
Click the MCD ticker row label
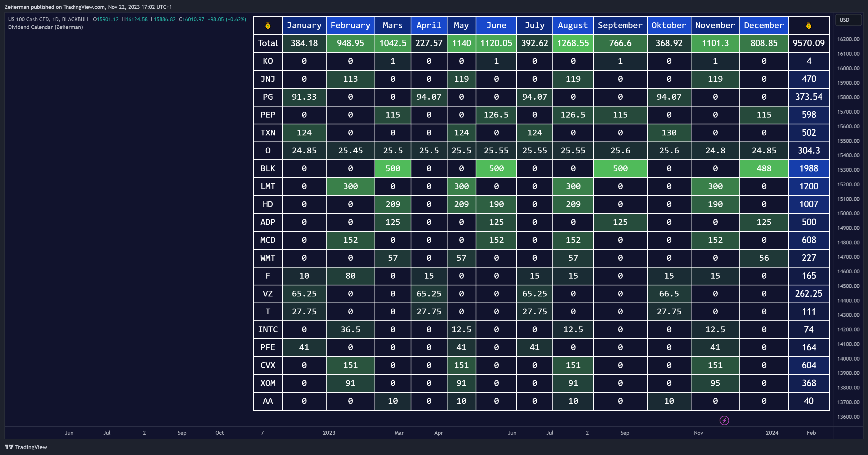[x=268, y=240]
